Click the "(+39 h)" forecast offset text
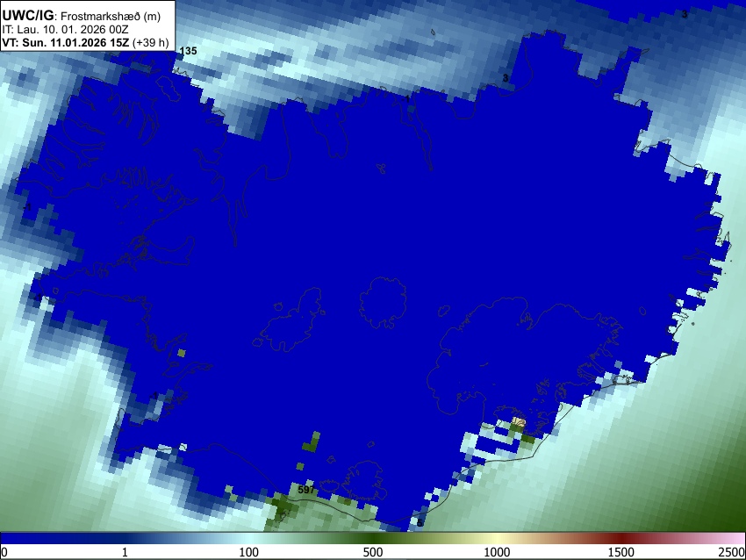746x560 pixels. [x=150, y=42]
